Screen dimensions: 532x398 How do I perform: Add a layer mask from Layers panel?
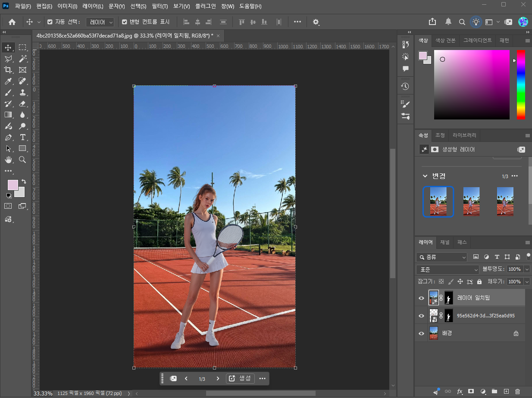click(471, 391)
